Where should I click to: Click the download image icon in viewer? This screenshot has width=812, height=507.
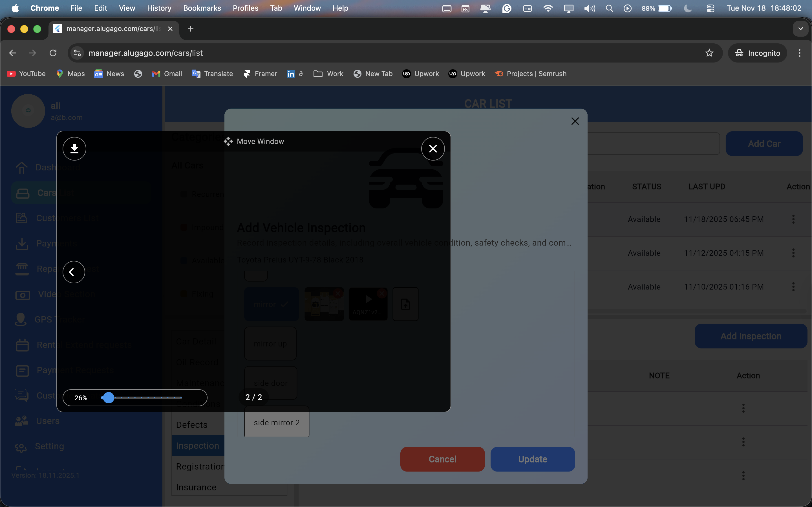pyautogui.click(x=74, y=148)
